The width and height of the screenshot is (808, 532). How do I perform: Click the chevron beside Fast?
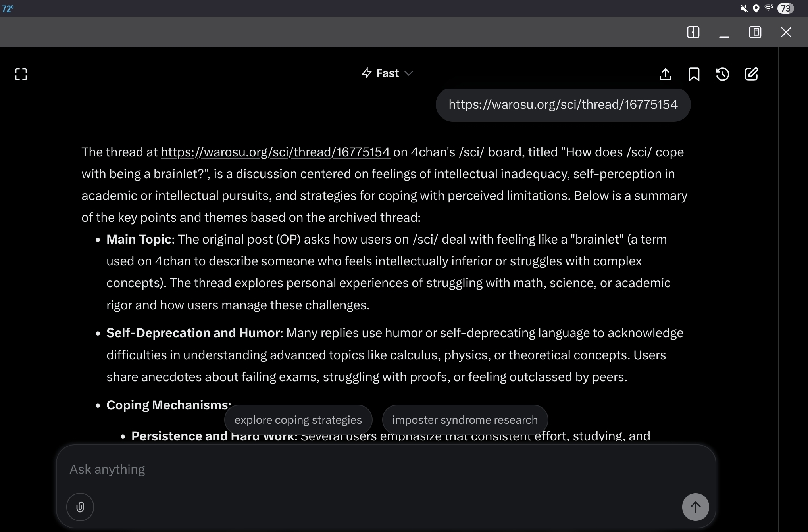point(409,73)
